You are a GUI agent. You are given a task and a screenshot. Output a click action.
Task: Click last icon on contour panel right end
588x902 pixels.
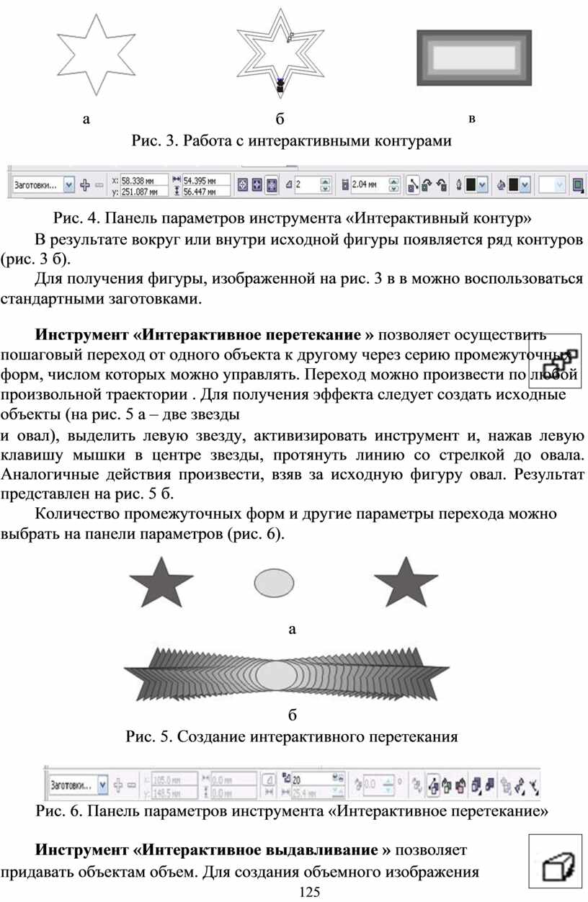[x=577, y=185]
